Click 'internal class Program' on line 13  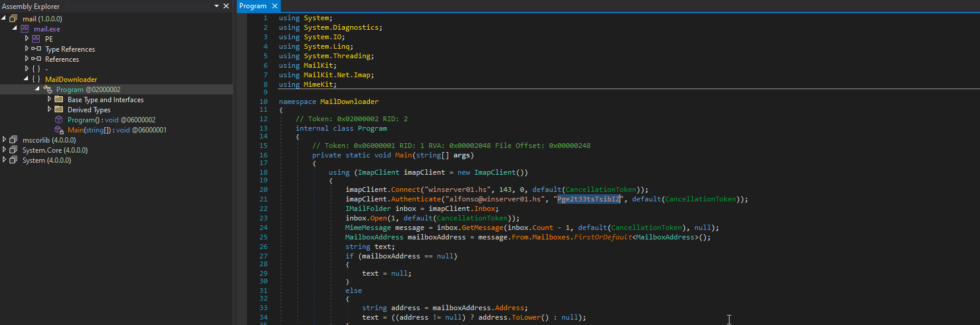coord(341,128)
